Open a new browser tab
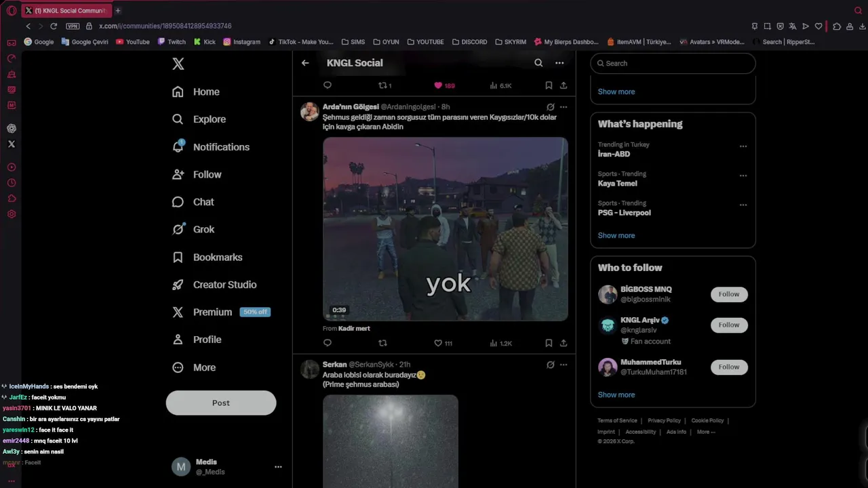 [x=118, y=10]
